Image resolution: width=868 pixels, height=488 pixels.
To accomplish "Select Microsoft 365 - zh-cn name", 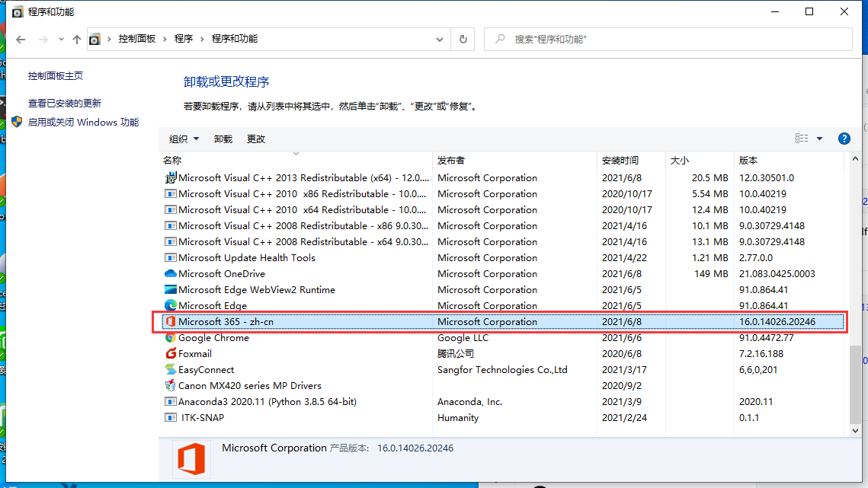I will point(226,321).
